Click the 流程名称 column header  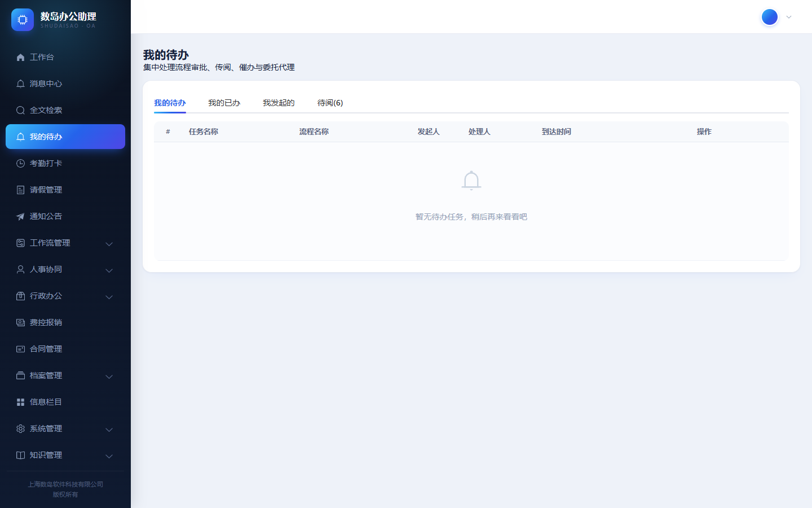tap(314, 132)
